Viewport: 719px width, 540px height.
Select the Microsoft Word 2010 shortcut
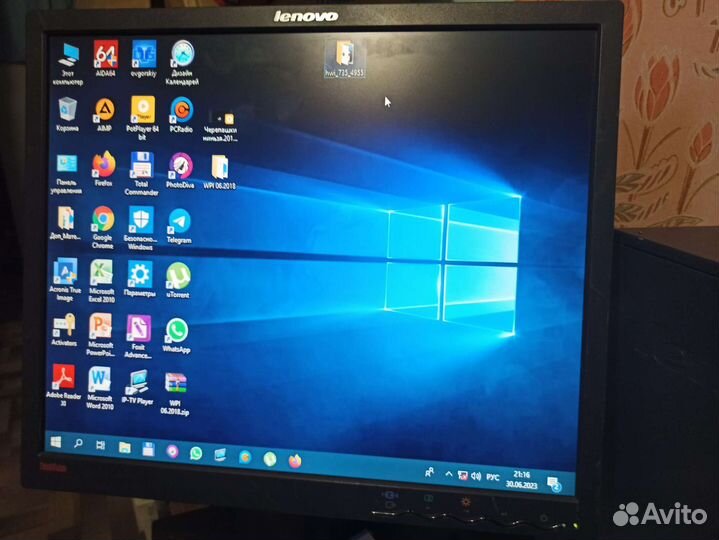[x=100, y=388]
